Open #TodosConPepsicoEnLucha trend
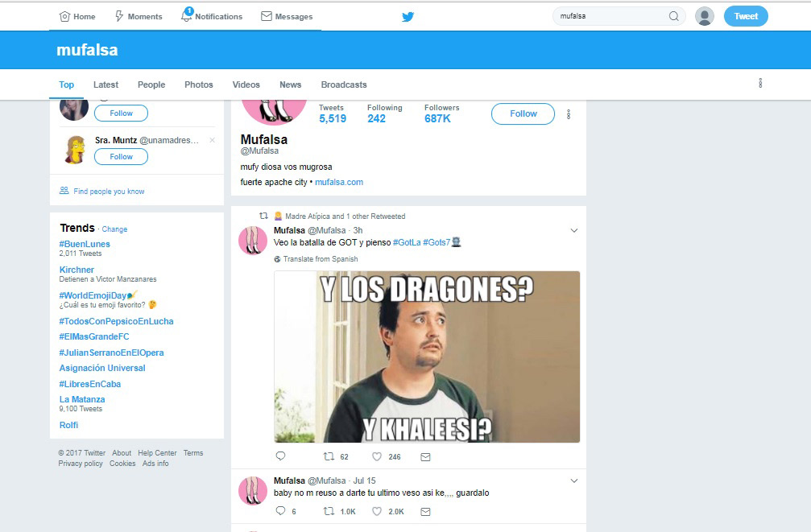Viewport: 811px width, 532px height. coord(116,321)
